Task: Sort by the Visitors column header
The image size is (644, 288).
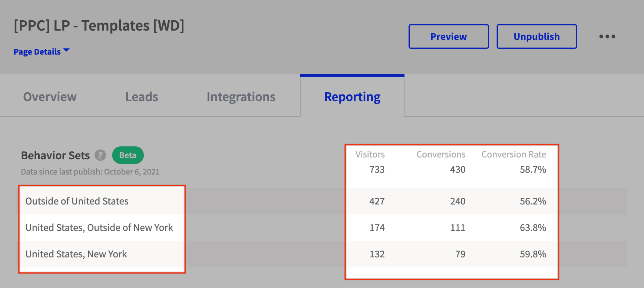Action: tap(370, 154)
